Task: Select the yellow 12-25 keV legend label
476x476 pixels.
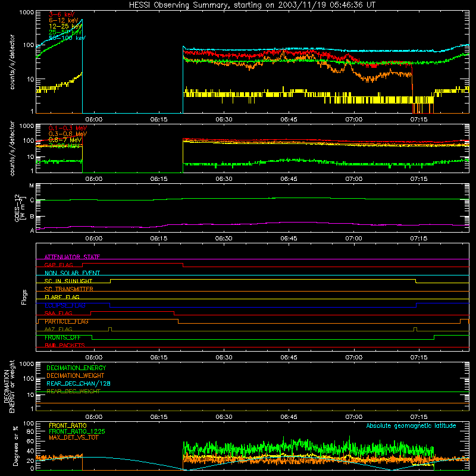Action: tap(65, 26)
